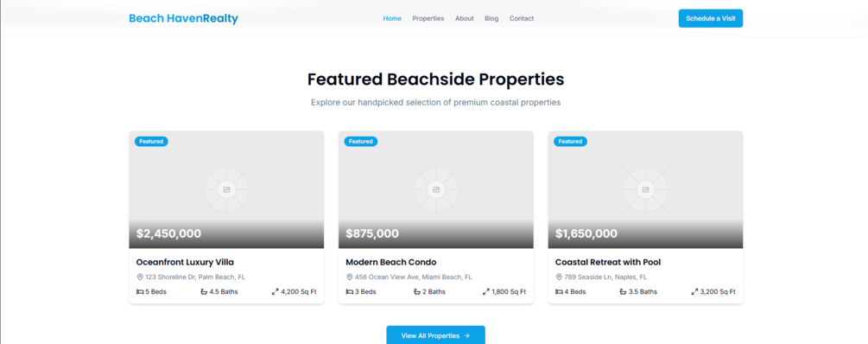Open the Properties navigation item

(x=428, y=18)
